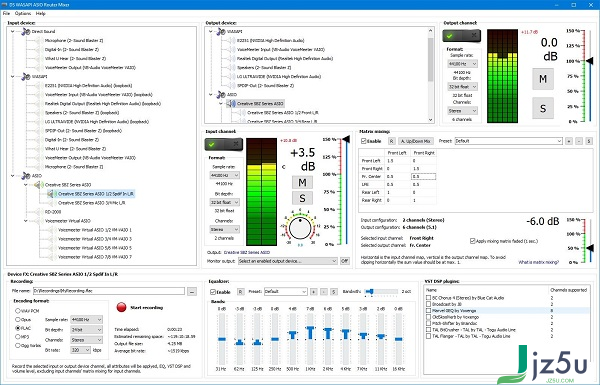
Task: Solo the output channel with the S button
Action: [543, 108]
